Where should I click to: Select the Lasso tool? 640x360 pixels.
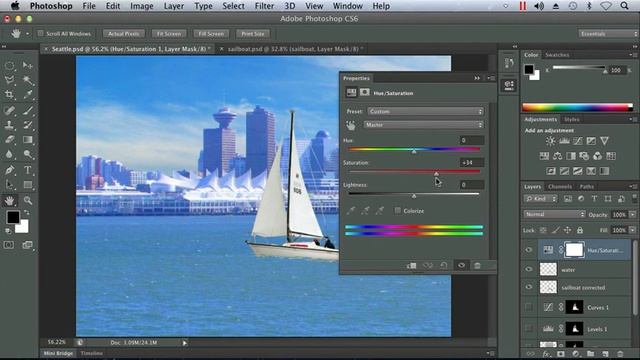click(x=9, y=80)
